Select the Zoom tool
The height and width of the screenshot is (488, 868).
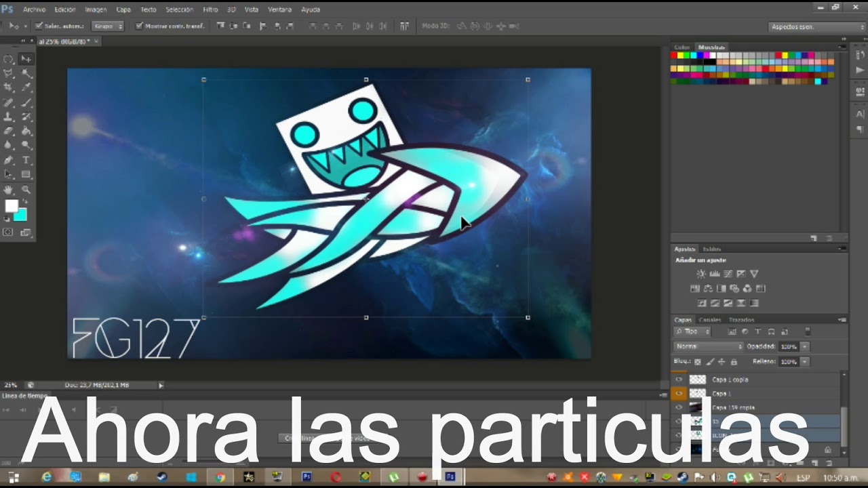[x=26, y=190]
